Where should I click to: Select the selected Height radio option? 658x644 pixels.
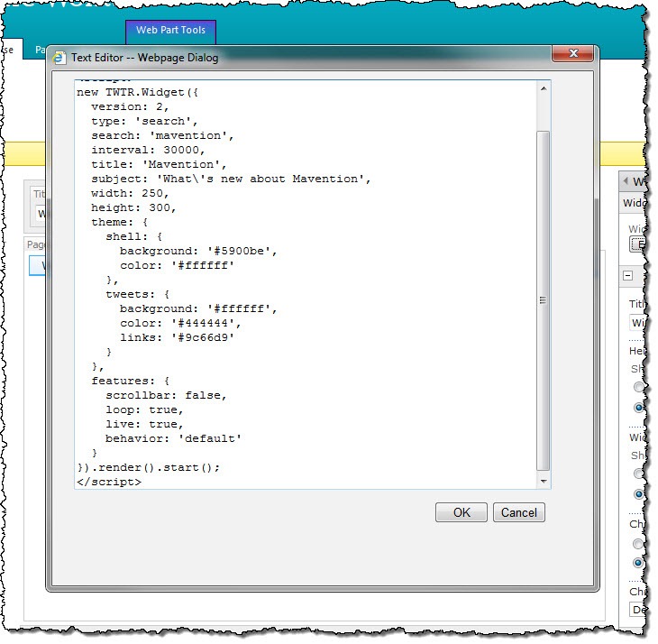coord(639,407)
